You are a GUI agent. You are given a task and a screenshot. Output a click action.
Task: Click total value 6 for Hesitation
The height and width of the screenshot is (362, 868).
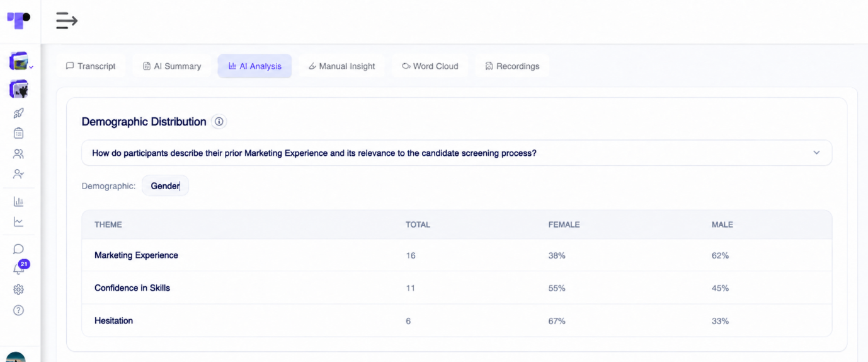408,321
